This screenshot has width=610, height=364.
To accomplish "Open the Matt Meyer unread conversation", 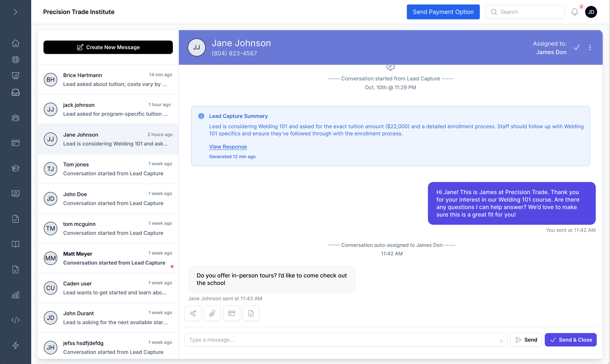I will click(x=108, y=258).
